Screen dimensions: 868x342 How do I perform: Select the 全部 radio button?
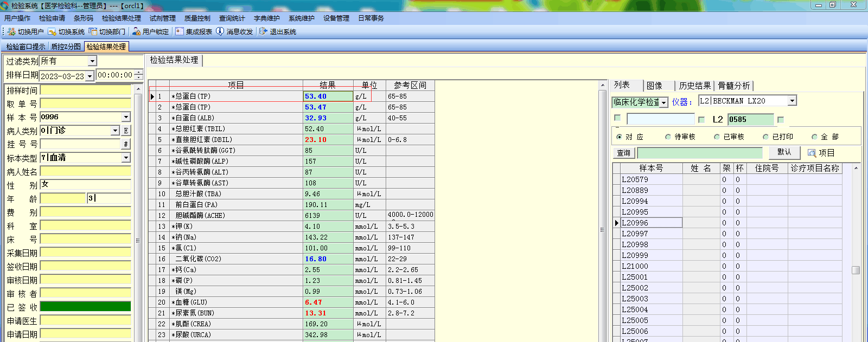[815, 137]
